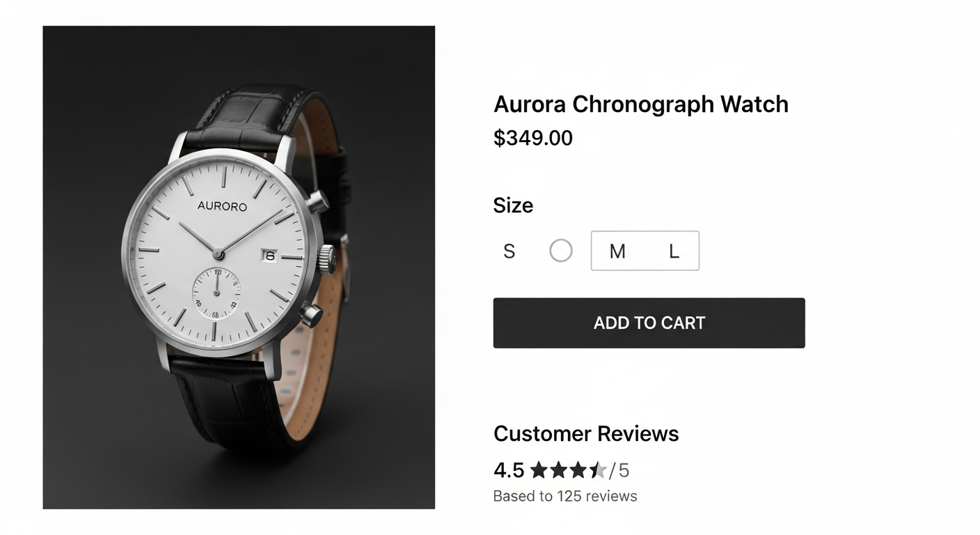Click the Customer Reviews heading
Viewport: 980px width, 535px height.
(586, 433)
